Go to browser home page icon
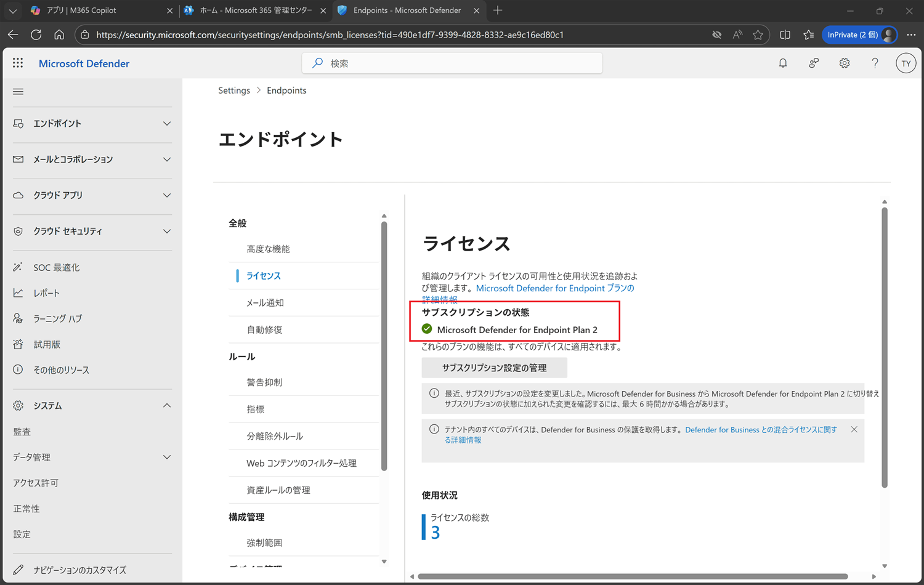924x585 pixels. point(59,34)
